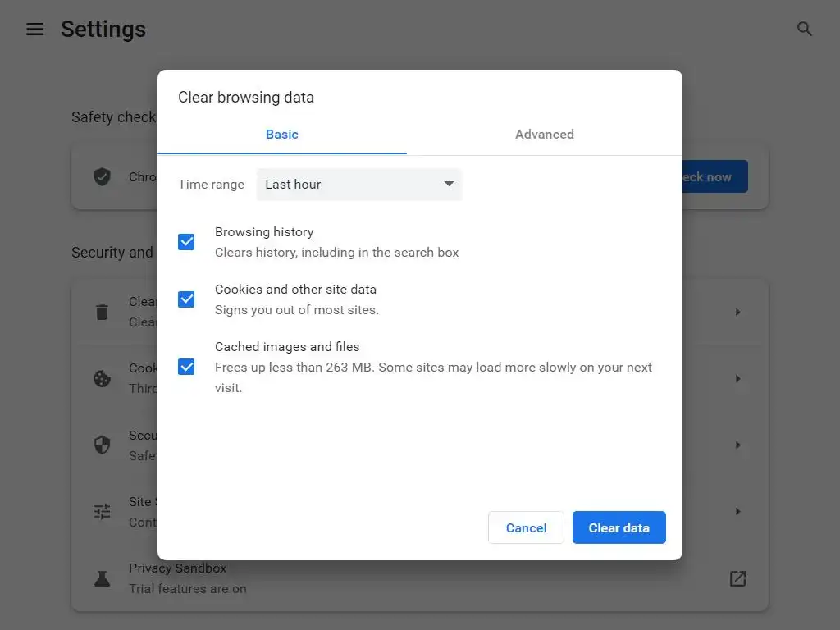
Task: Toggle Cached images and files checkbox
Action: click(186, 366)
